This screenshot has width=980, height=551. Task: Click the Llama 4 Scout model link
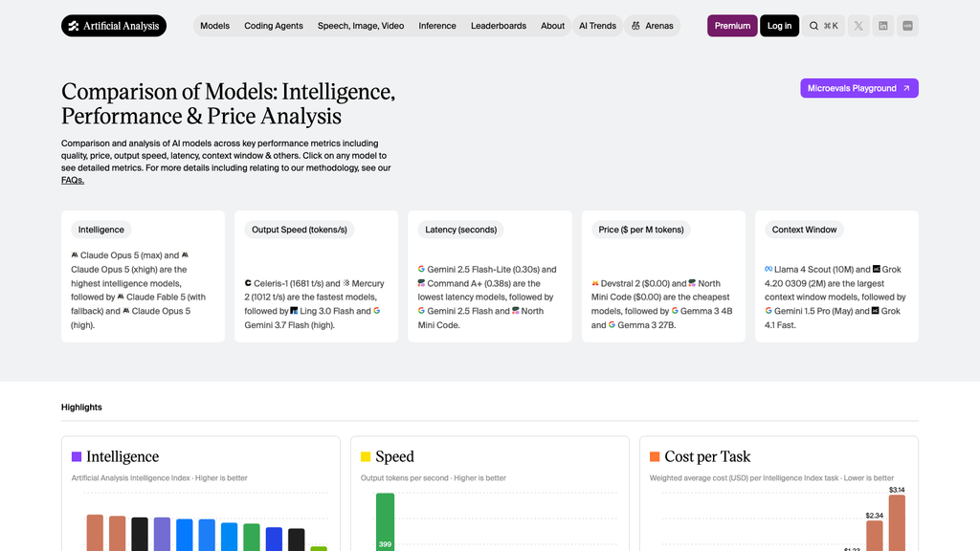click(x=803, y=269)
